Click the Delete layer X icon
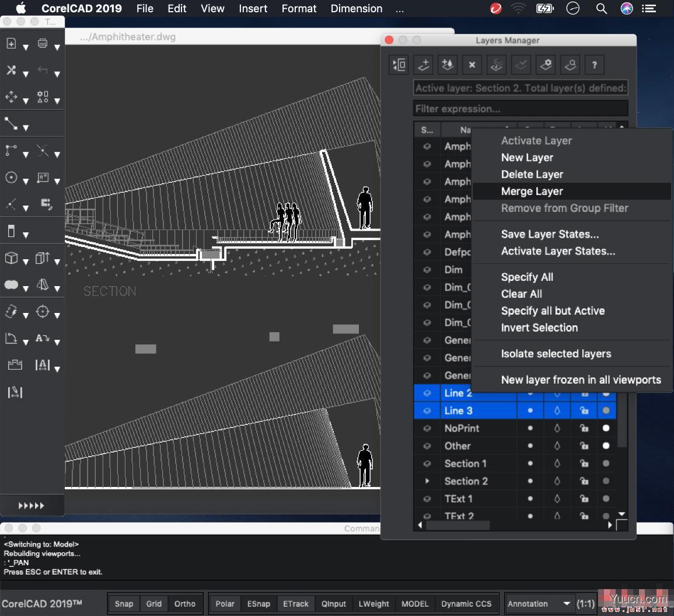 point(472,65)
